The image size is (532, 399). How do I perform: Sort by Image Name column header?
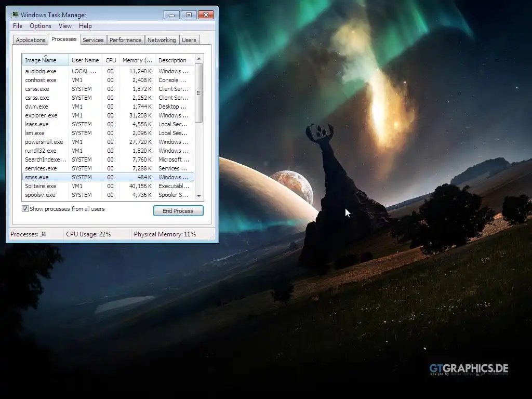point(46,60)
